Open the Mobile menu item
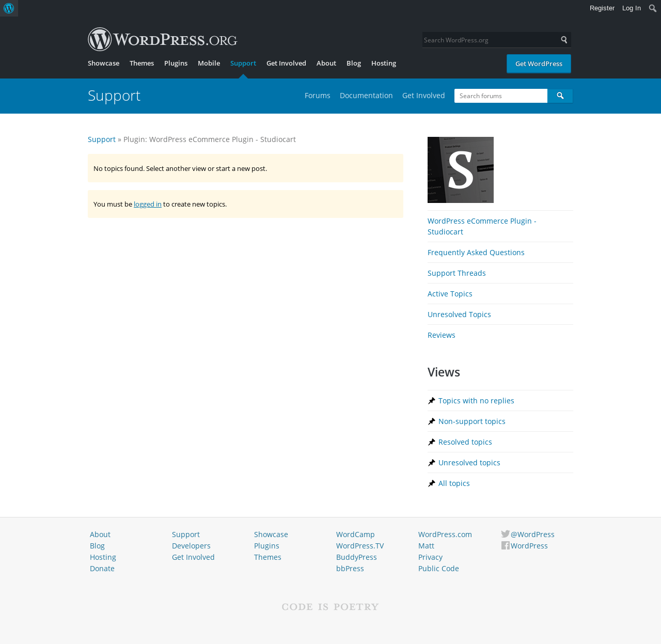Viewport: 661px width, 644px height. pyautogui.click(x=209, y=63)
